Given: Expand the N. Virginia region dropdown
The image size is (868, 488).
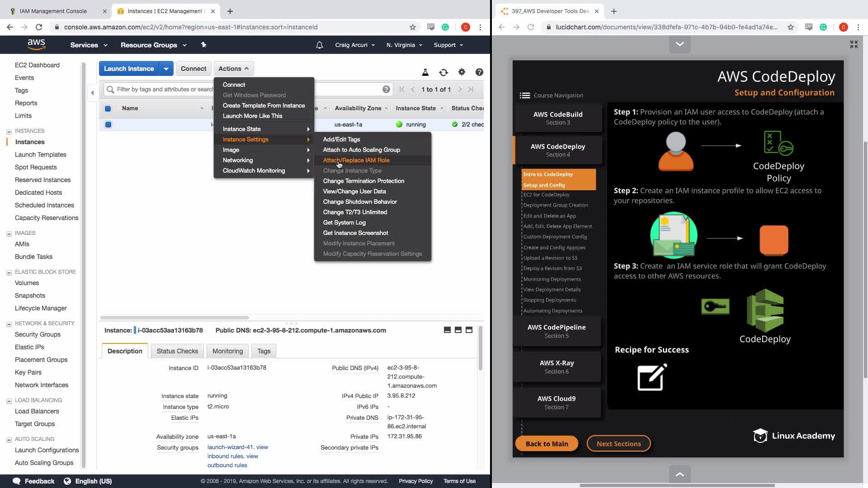Looking at the screenshot, I should pos(404,45).
